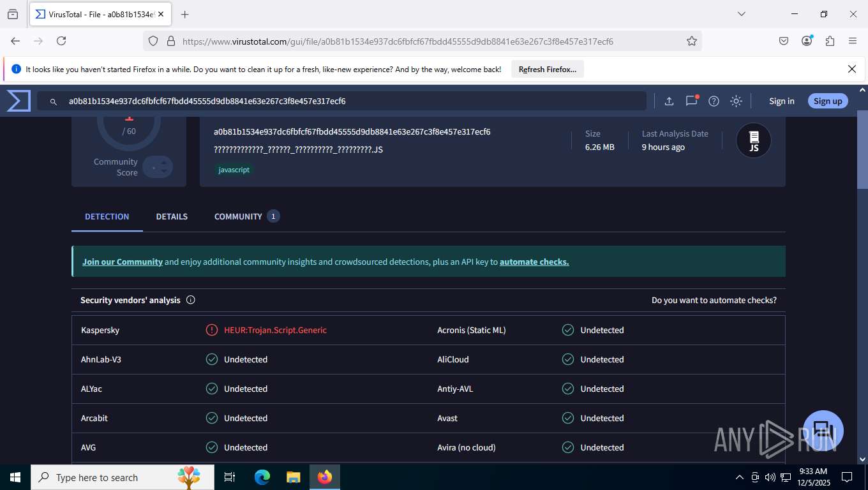The width and height of the screenshot is (868, 490).
Task: Click the Acronis undetected checkmark icon
Action: (568, 330)
